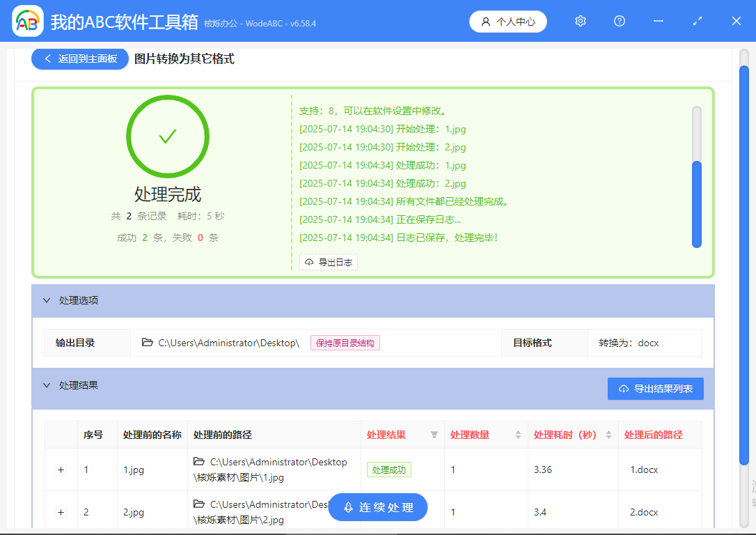The height and width of the screenshot is (535, 756).
Task: Click the 处理成功 status tag
Action: [388, 470]
